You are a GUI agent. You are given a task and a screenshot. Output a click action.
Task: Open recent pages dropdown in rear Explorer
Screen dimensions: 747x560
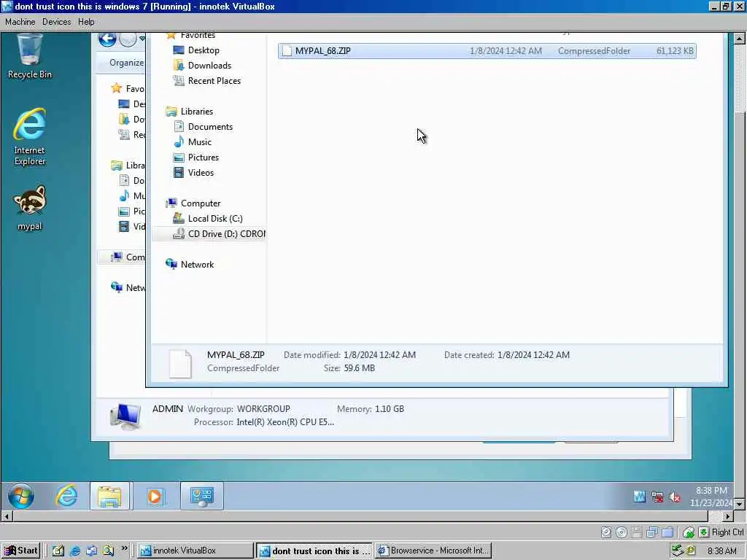[x=142, y=39]
